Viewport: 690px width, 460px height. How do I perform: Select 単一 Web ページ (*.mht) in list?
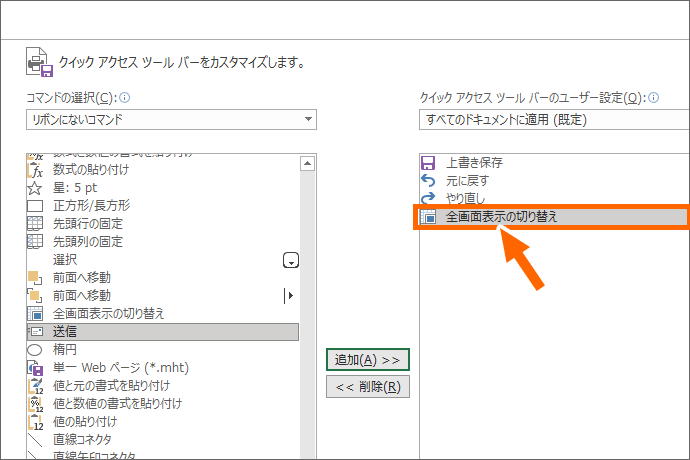point(121,368)
